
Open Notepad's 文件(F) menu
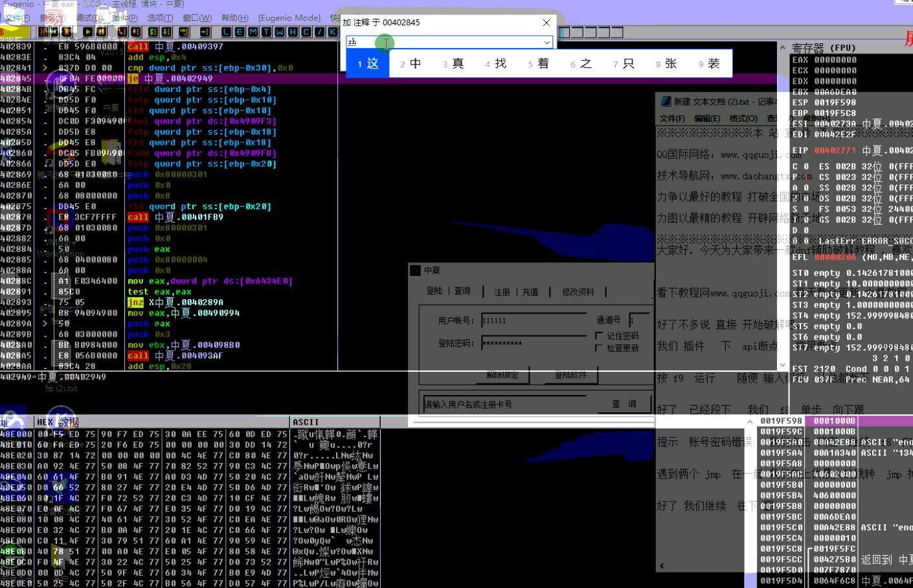pos(671,119)
